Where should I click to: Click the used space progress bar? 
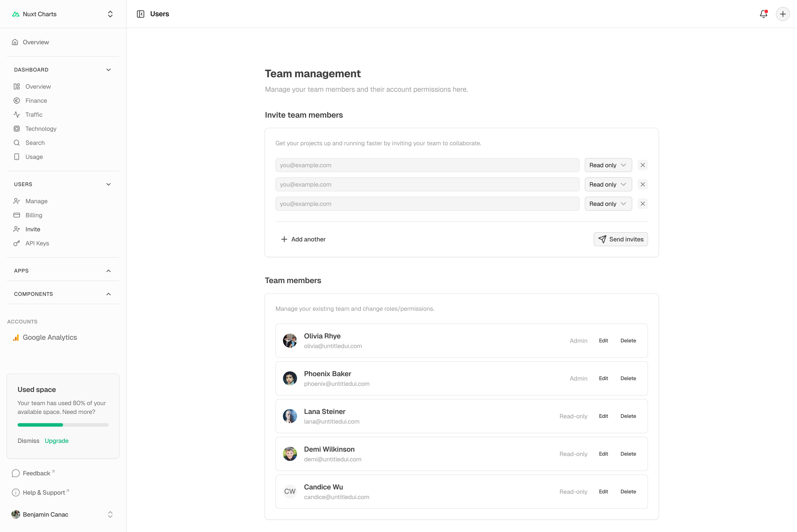click(x=63, y=425)
